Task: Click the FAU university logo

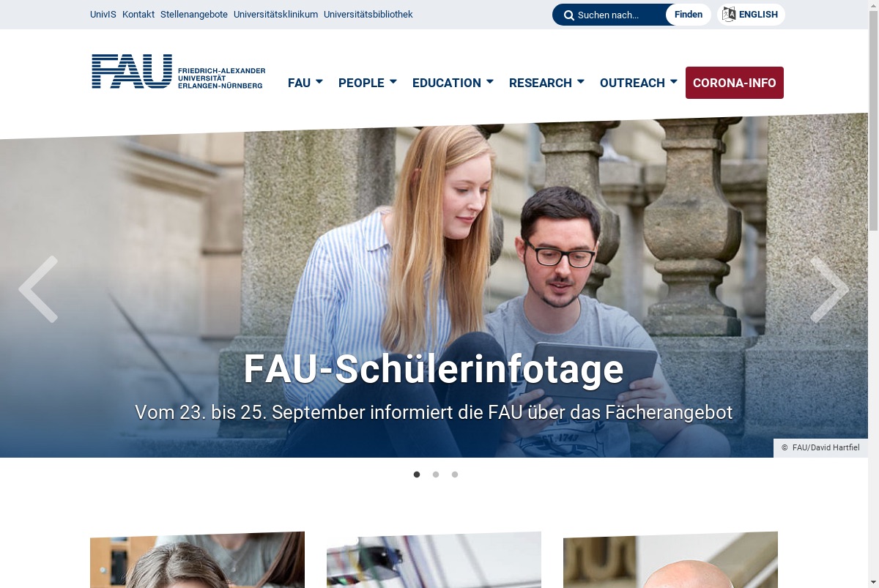Action: pos(178,71)
